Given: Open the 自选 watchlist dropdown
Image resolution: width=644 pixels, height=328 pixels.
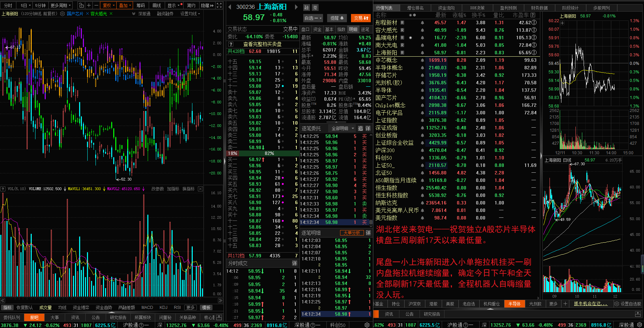Looking at the screenshot, I should tap(313, 18).
